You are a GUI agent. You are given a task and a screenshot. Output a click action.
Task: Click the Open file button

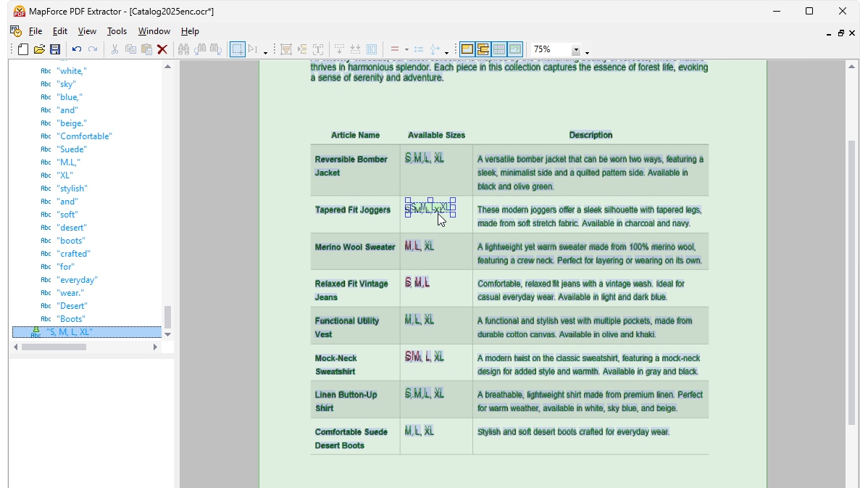tap(39, 49)
